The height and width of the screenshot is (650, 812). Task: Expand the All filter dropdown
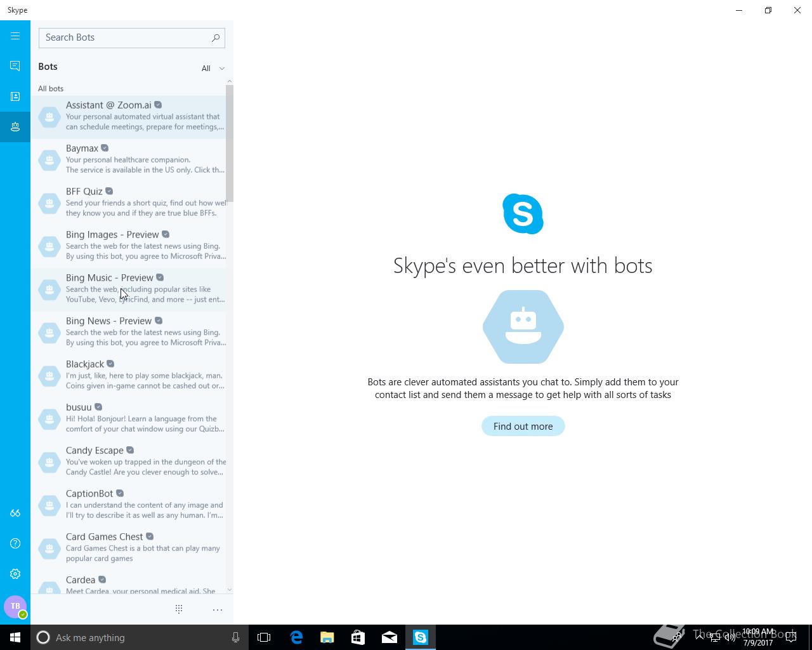[213, 69]
